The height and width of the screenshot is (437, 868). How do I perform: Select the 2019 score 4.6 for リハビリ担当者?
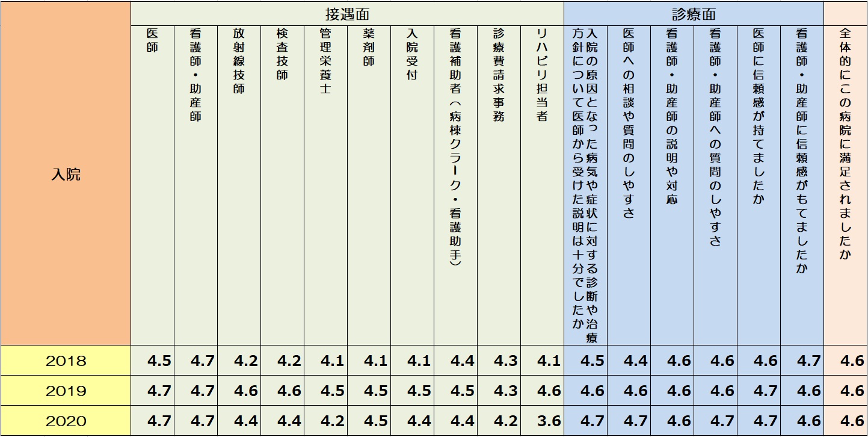pyautogui.click(x=543, y=391)
